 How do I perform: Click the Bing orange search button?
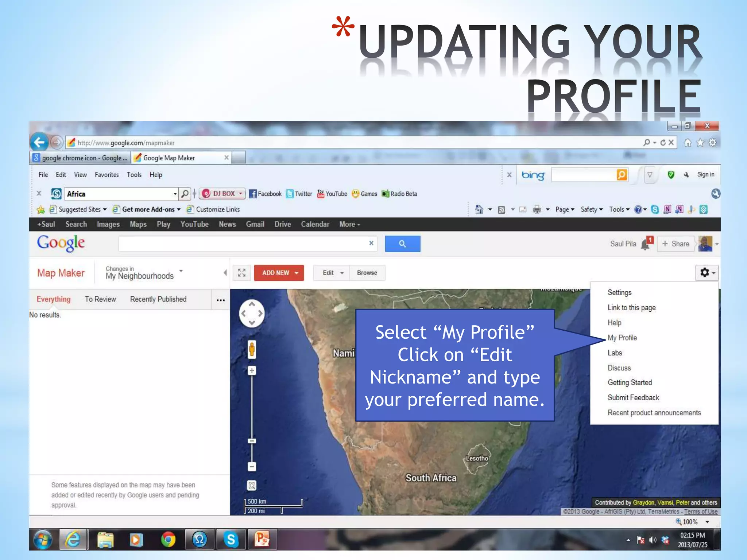click(622, 175)
